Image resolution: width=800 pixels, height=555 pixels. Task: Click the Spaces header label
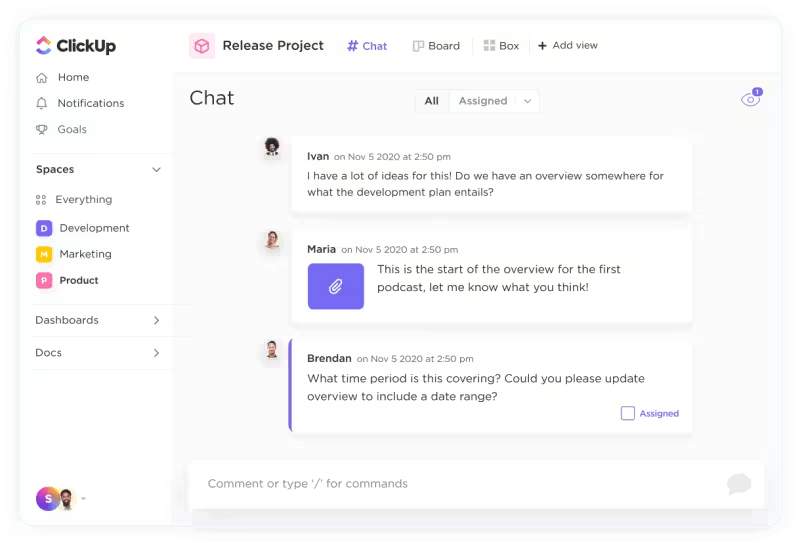(x=55, y=169)
